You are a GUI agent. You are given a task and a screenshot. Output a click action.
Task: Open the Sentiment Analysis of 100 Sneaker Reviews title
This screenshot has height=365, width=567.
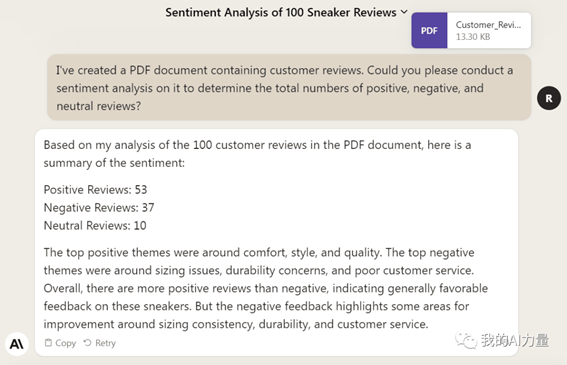281,12
